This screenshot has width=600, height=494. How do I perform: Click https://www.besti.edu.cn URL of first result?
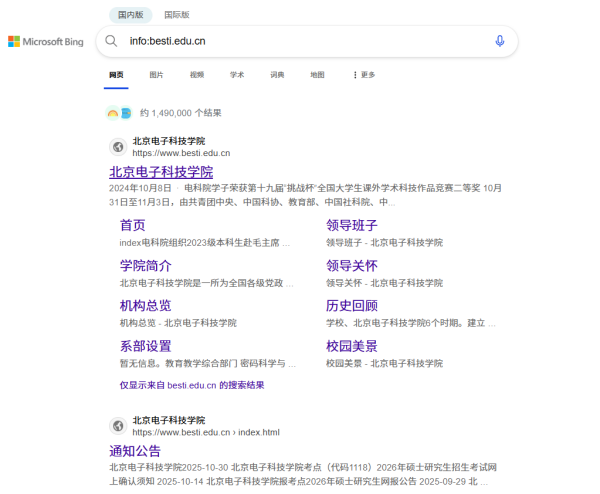[x=181, y=153]
